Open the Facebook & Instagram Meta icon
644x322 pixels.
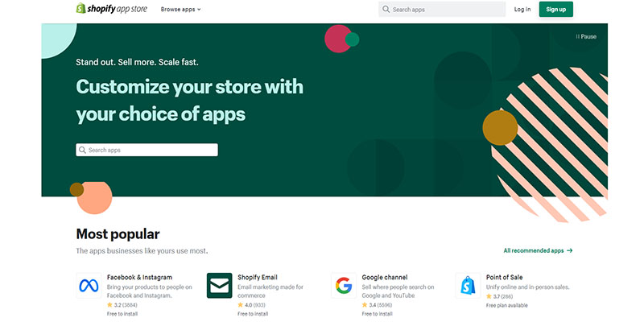(x=89, y=286)
